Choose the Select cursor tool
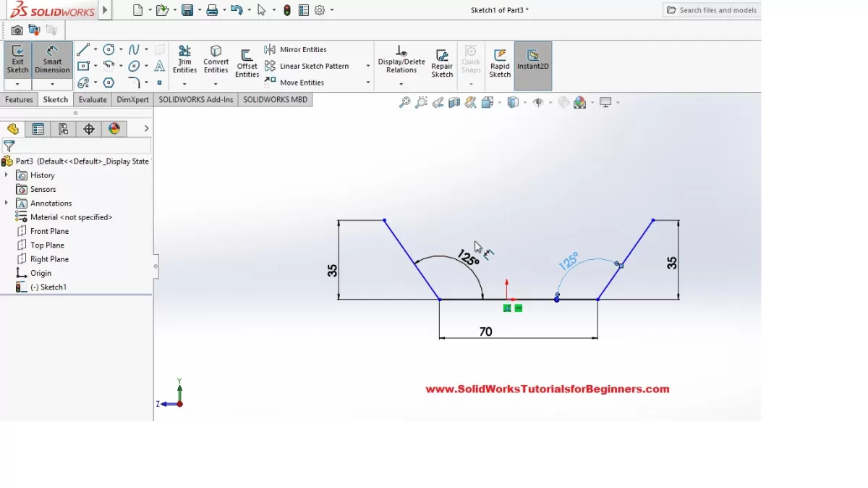 click(x=261, y=10)
